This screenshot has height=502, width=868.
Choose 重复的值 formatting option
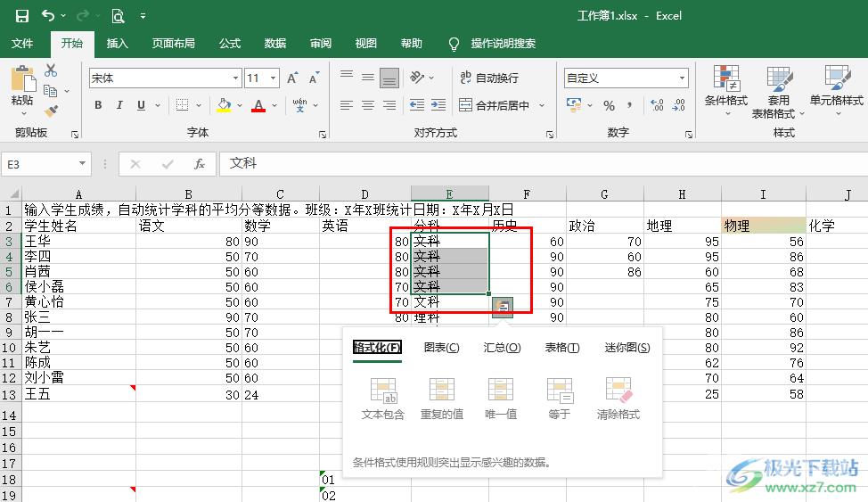[x=442, y=399]
